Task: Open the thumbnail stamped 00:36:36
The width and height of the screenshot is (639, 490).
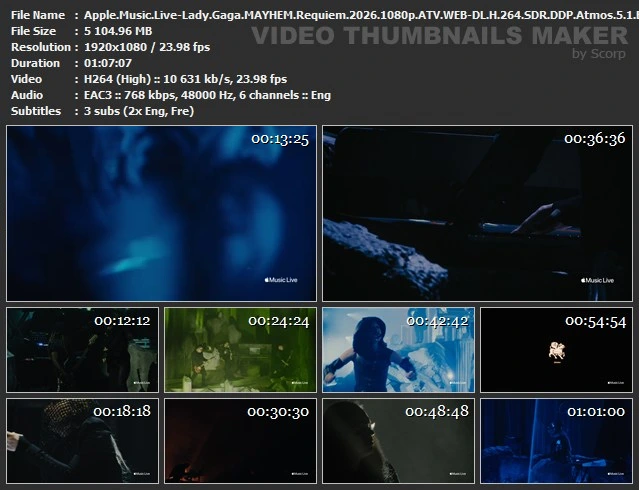Action: [477, 214]
